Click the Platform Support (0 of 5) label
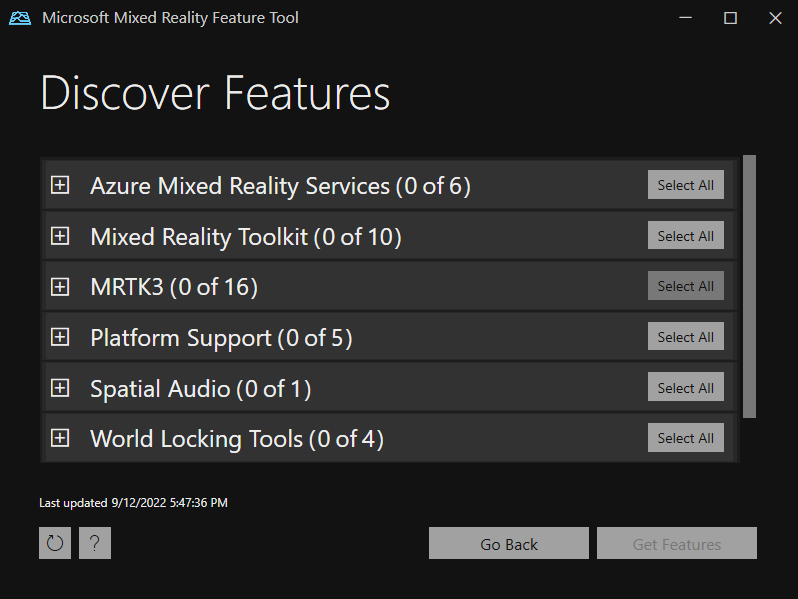 coord(221,338)
